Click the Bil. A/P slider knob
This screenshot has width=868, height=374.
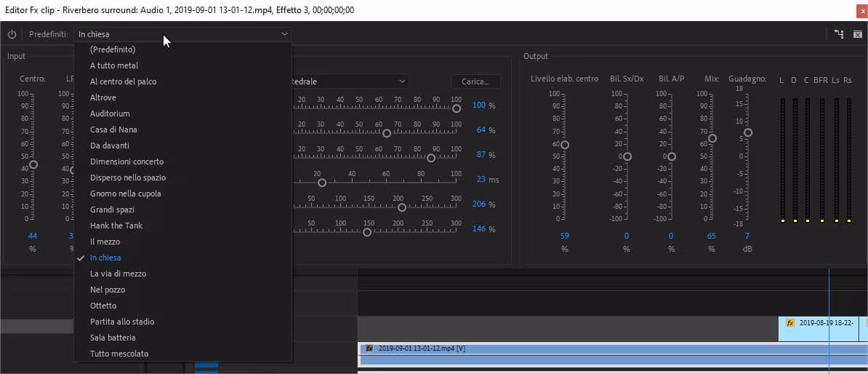672,156
